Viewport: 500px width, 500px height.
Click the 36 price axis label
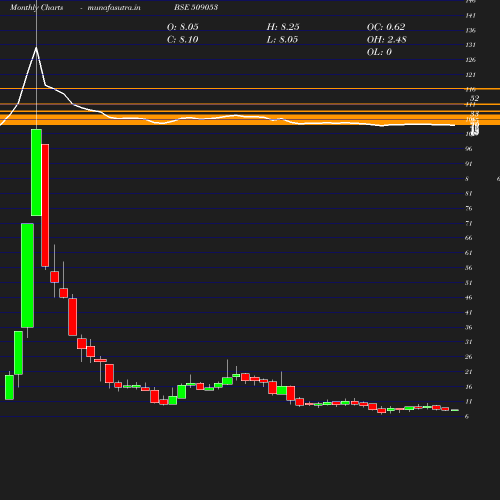pyautogui.click(x=469, y=327)
